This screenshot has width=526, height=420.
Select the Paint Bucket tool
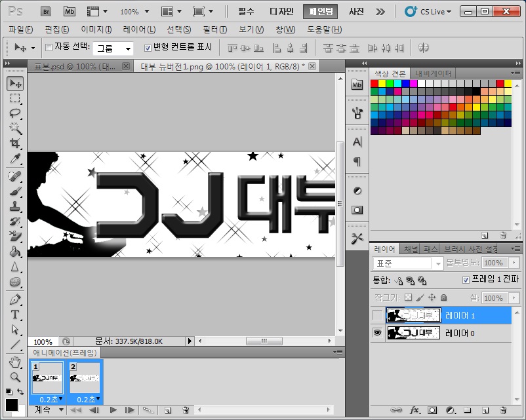click(15, 252)
